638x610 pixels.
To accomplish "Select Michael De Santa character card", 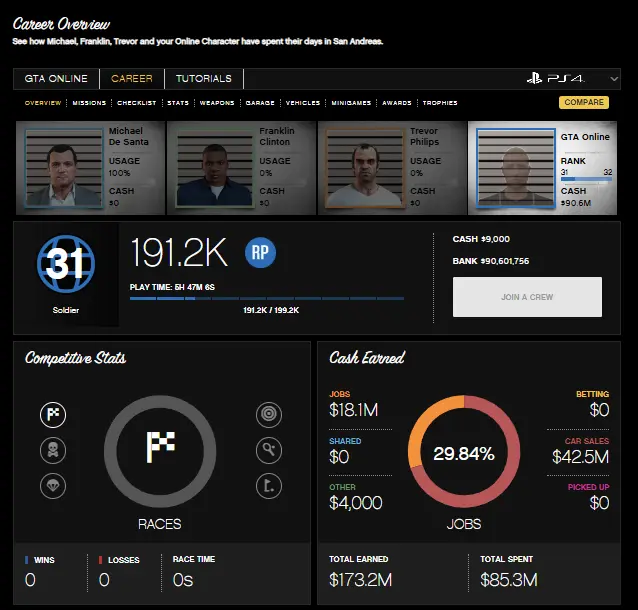I will pyautogui.click(x=89, y=165).
